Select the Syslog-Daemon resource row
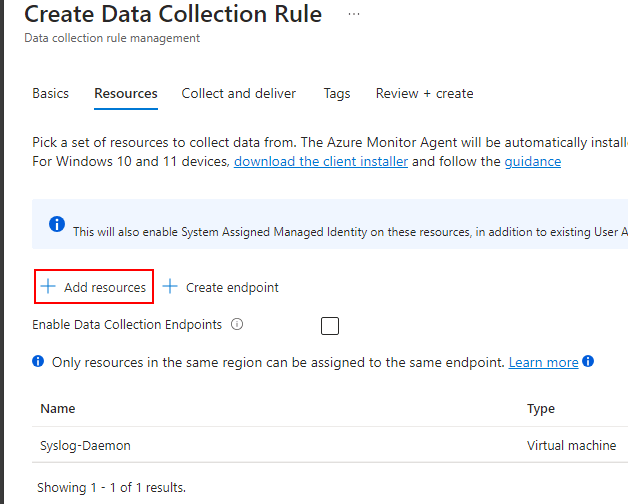 [x=86, y=445]
